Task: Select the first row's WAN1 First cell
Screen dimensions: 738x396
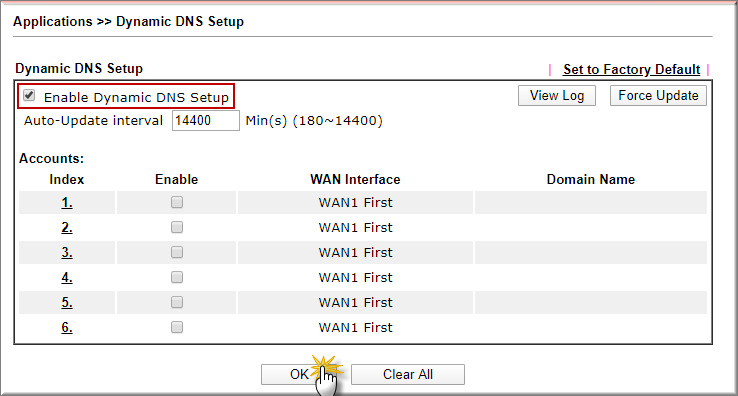Action: click(x=355, y=202)
